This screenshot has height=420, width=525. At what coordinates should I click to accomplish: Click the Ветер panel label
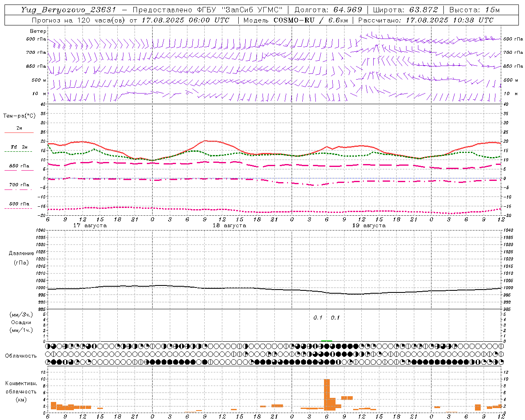38,31
